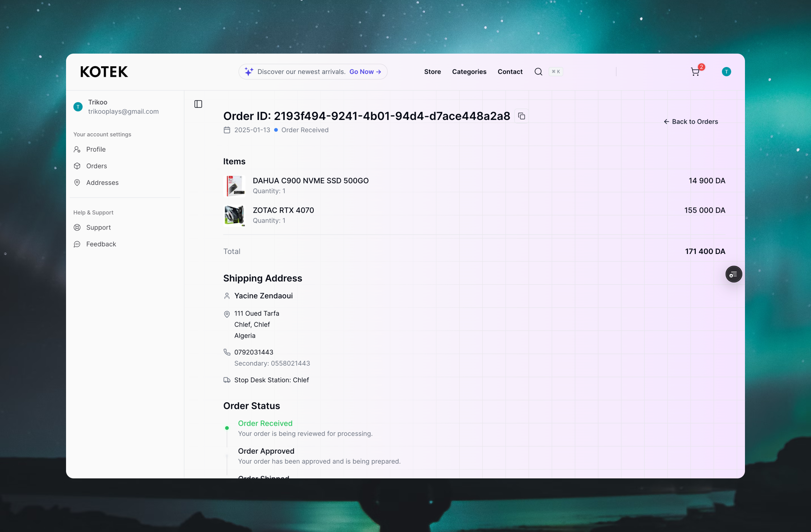Click the 2025-01-13 order date
811x532 pixels.
click(252, 130)
